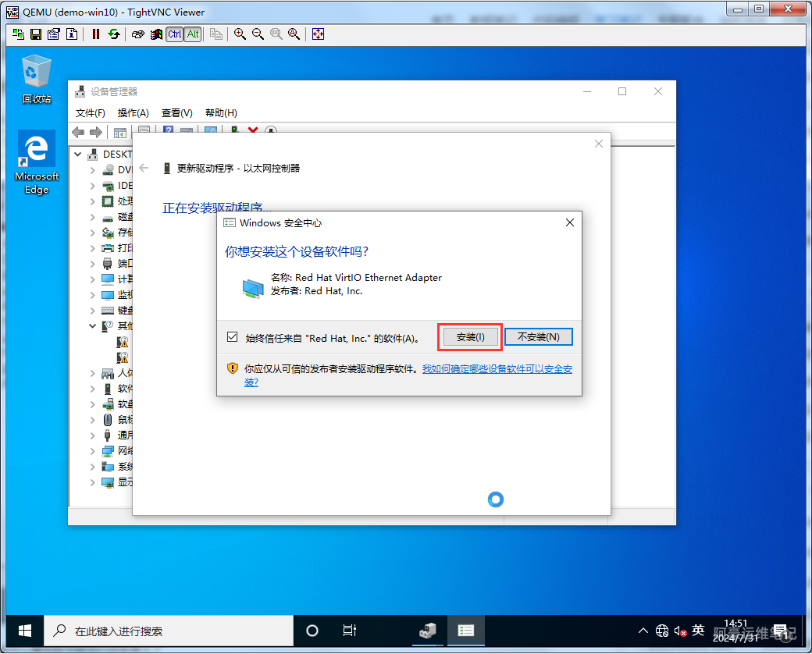Viewport: 812px width, 654px height.
Task: Click the Zoom 100% magnifier icon
Action: point(276,34)
